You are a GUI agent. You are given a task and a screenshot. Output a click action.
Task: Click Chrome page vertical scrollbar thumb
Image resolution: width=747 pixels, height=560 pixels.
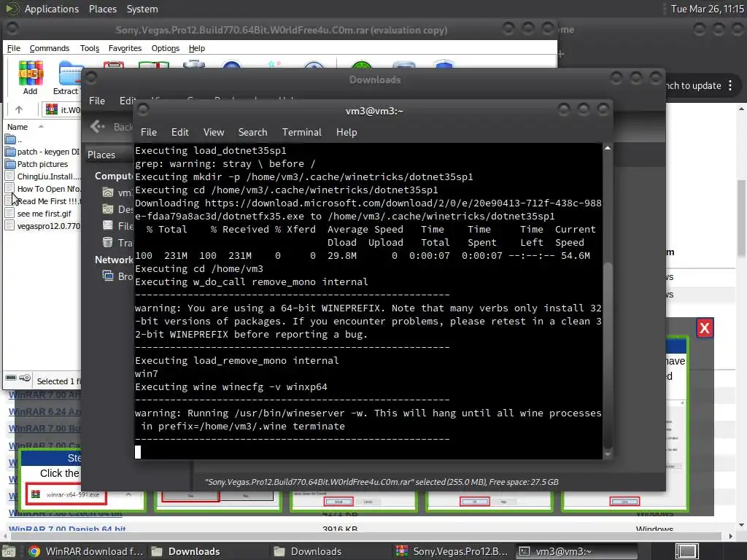[x=741, y=219]
